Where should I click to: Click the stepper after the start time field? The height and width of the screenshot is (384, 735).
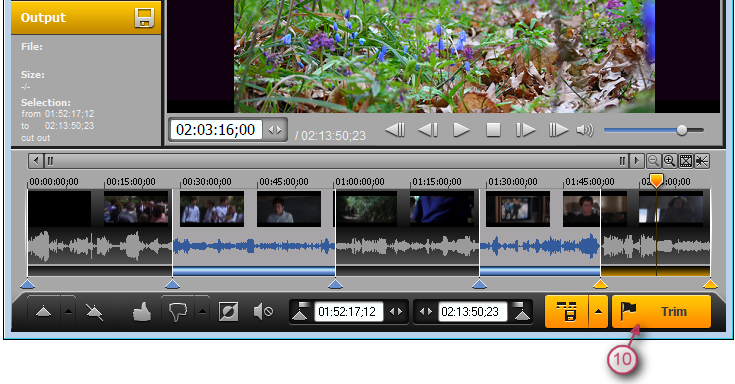(396, 311)
